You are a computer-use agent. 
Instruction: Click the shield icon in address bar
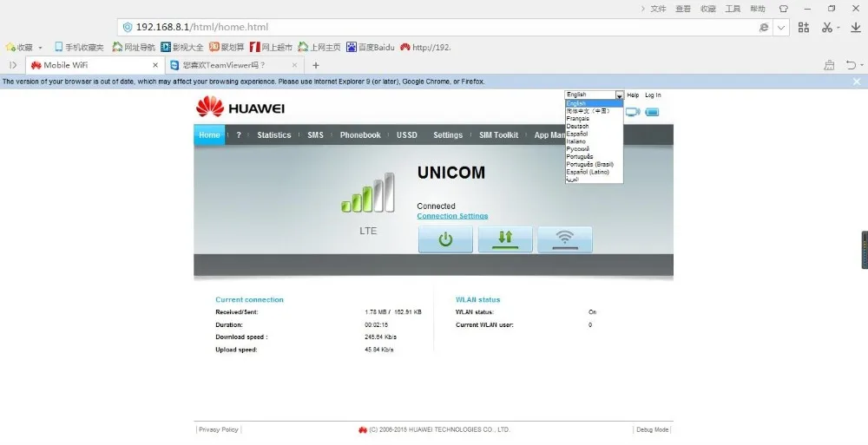click(x=128, y=27)
